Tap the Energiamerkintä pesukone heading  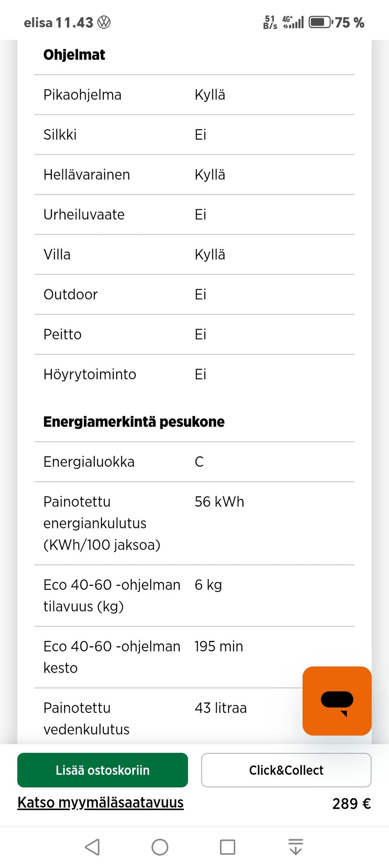134,421
